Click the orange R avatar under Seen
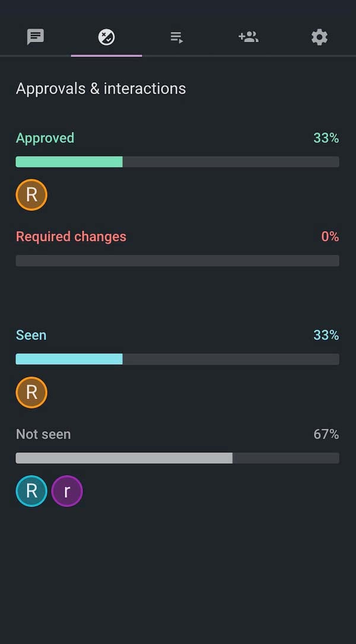 (31, 392)
